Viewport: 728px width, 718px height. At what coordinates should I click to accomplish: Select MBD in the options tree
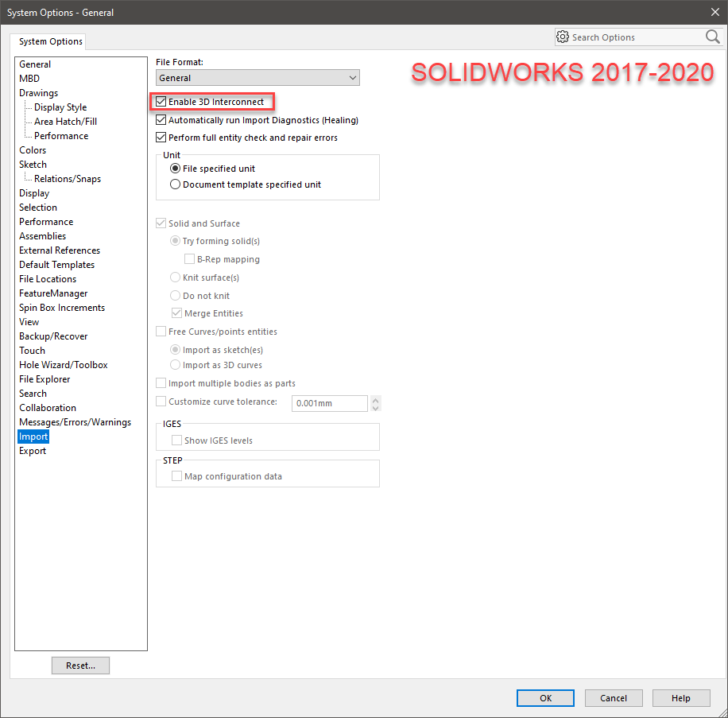pos(29,79)
